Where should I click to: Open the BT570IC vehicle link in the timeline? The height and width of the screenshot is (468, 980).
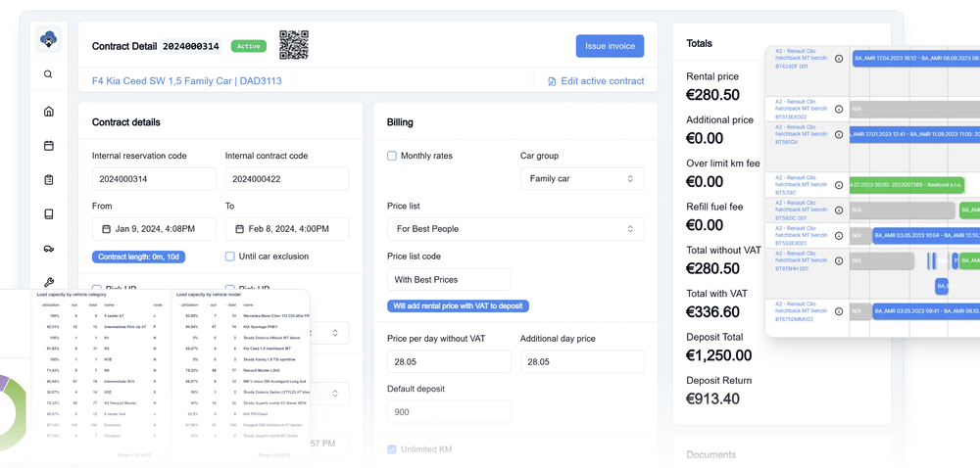[802, 185]
